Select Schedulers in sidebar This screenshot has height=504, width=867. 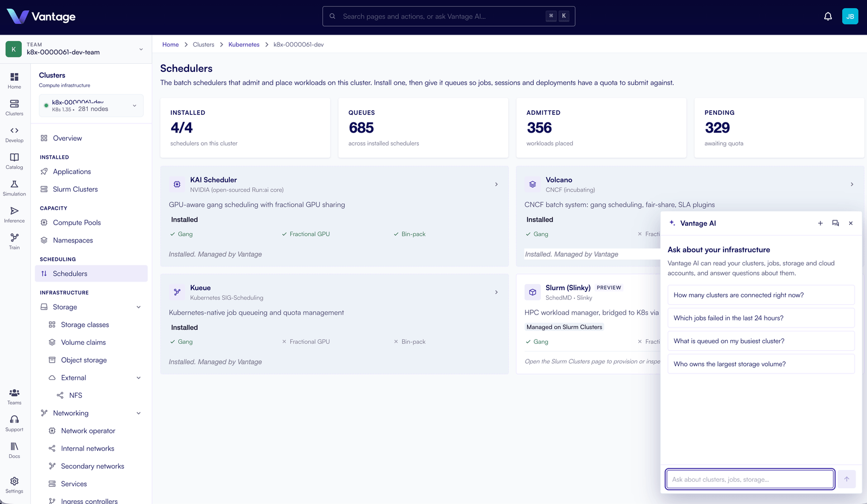(91, 273)
